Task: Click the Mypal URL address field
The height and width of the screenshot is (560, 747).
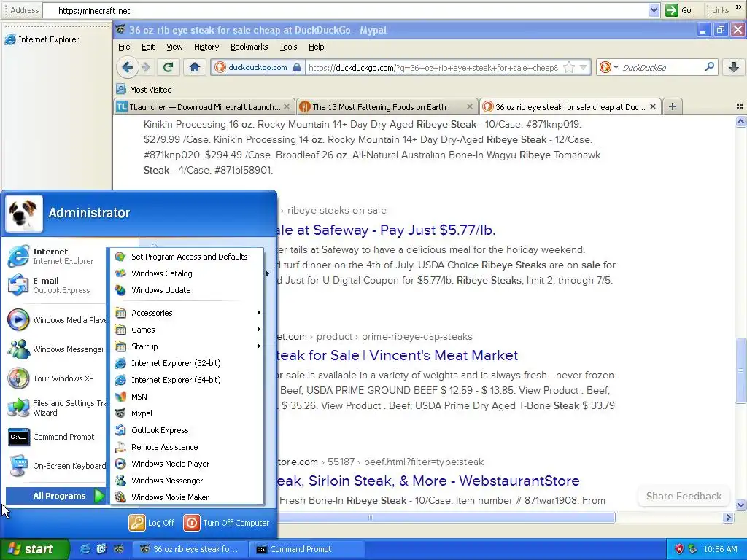Action: tap(433, 68)
